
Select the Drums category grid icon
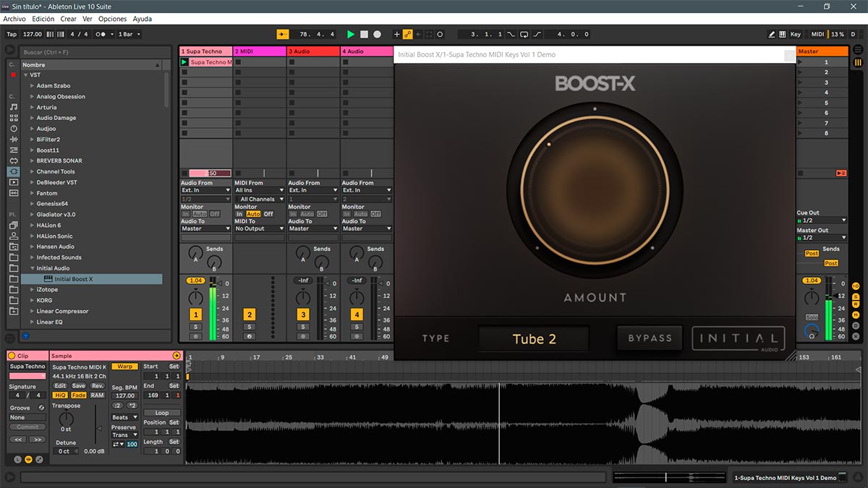(x=13, y=118)
